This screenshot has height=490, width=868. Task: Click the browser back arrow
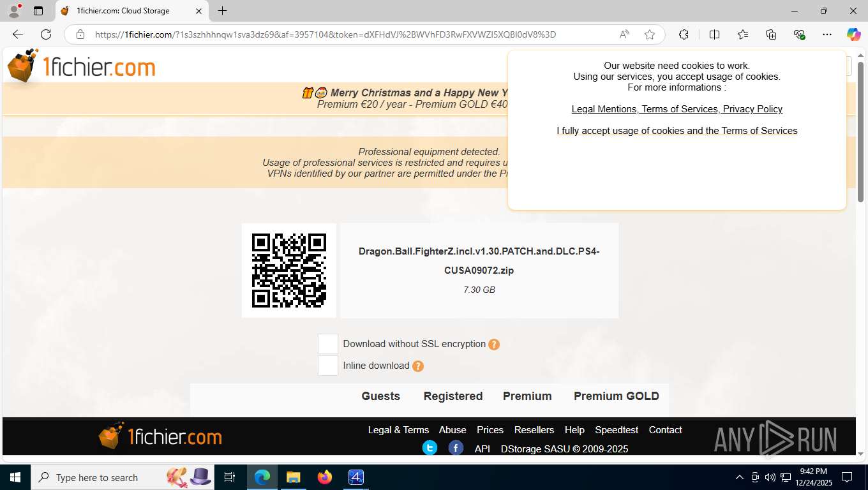(18, 34)
